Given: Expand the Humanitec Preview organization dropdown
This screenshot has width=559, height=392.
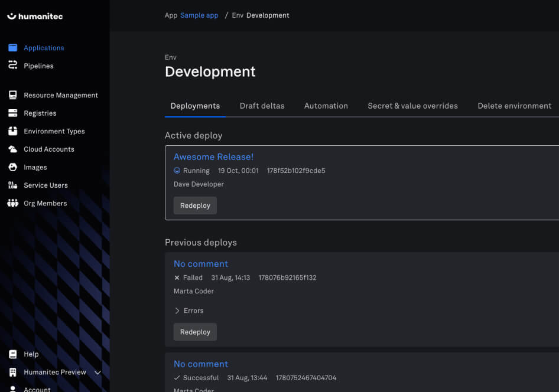Looking at the screenshot, I should click(x=98, y=373).
